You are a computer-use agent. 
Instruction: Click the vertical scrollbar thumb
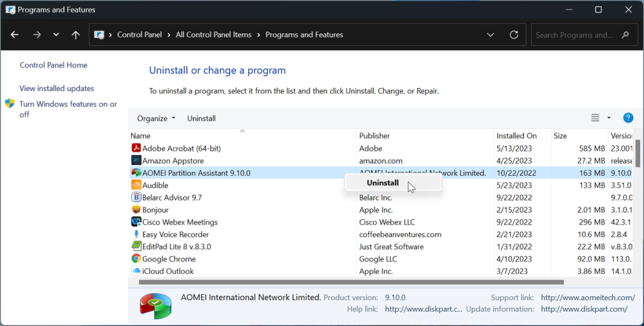(x=638, y=153)
